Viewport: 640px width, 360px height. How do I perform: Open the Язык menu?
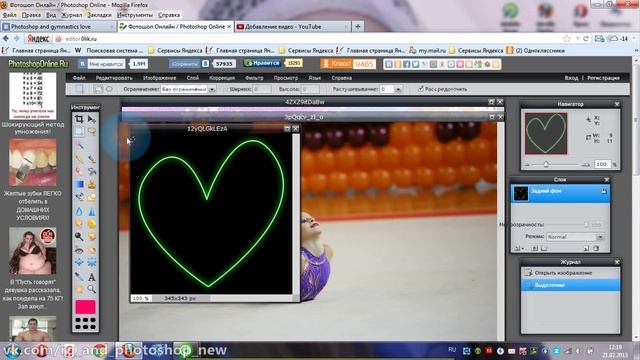(314, 78)
